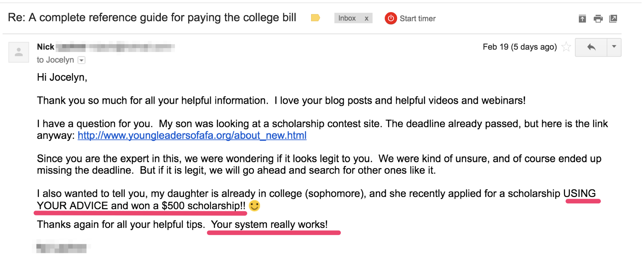Click the Inbox label tag
Viewport: 644px width, 256px height.
pyautogui.click(x=347, y=18)
